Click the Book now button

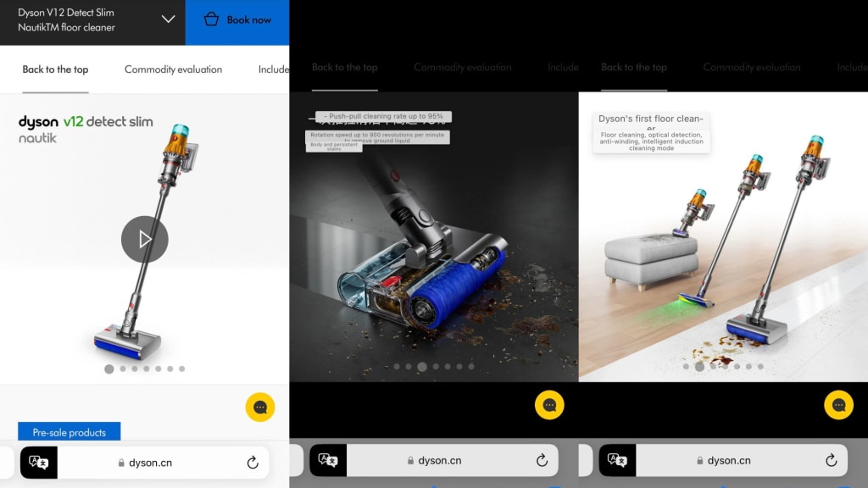click(237, 19)
